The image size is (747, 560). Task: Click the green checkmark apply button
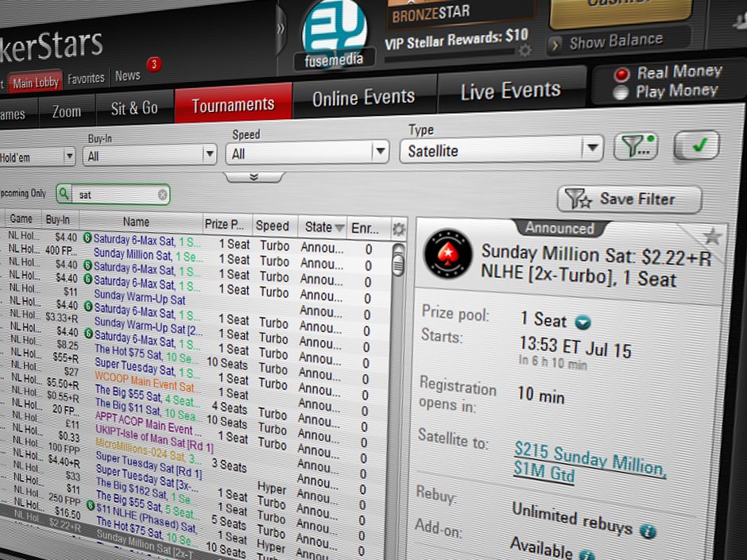click(x=696, y=145)
